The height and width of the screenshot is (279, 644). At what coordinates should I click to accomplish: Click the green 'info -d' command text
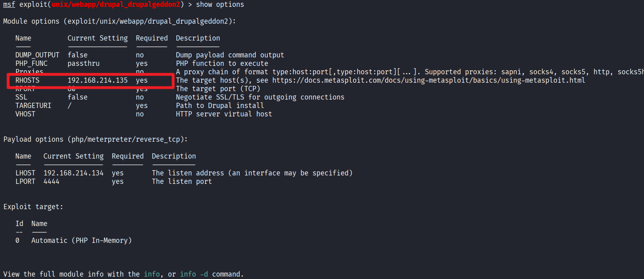[194, 274]
